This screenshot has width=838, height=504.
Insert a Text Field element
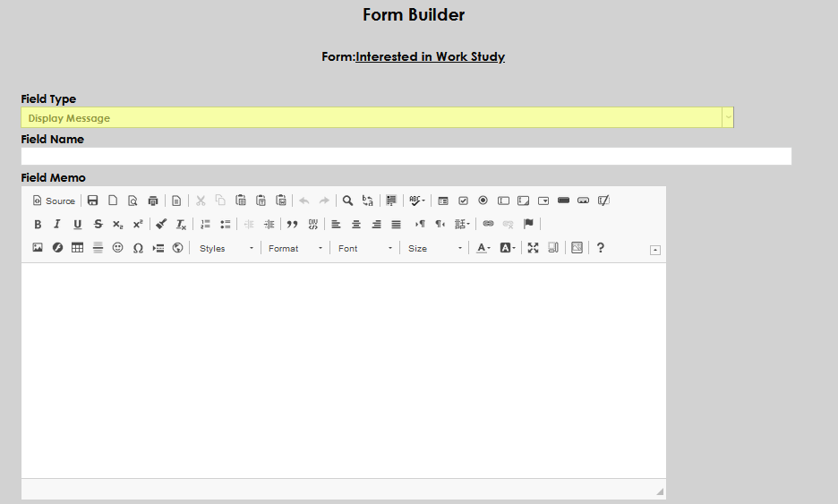(x=503, y=201)
